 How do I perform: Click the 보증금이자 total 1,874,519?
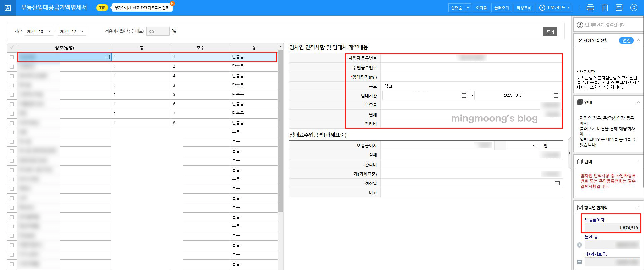click(x=612, y=228)
